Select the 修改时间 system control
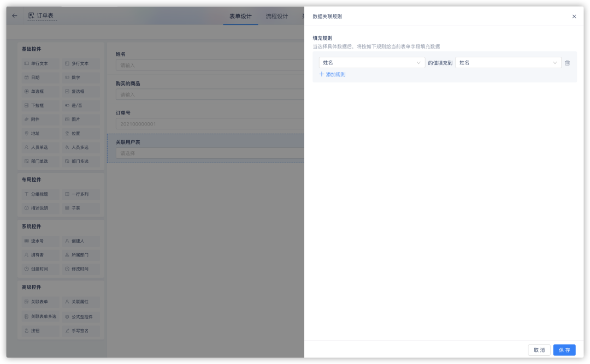 tap(81, 269)
